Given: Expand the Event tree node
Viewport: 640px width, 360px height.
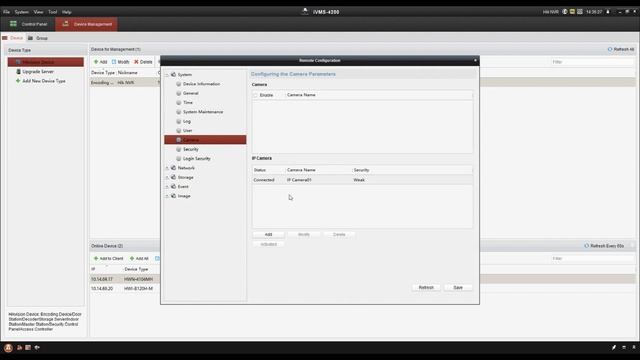Looking at the screenshot, I should (x=167, y=187).
